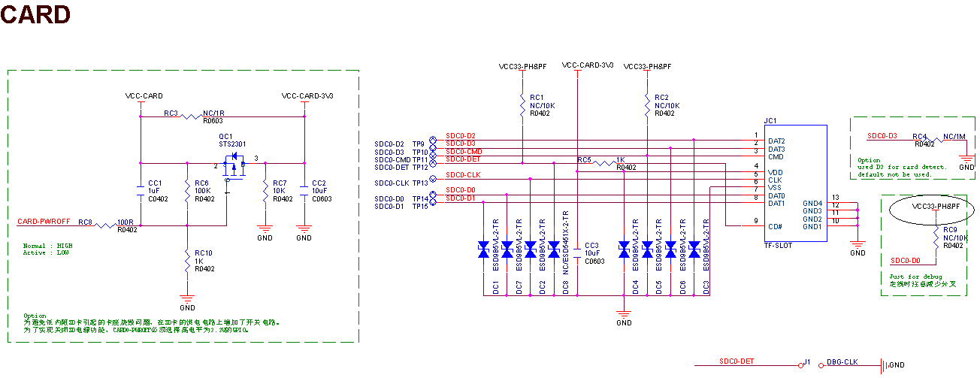Click the RC3 resistor symbol
This screenshot has width=980, height=378.
[x=192, y=117]
